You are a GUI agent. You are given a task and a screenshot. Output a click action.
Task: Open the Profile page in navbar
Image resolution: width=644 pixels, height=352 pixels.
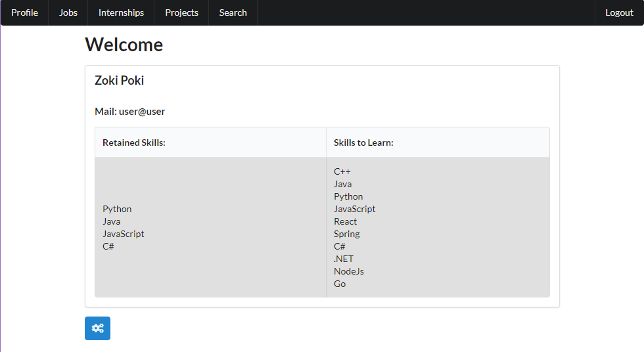(24, 12)
